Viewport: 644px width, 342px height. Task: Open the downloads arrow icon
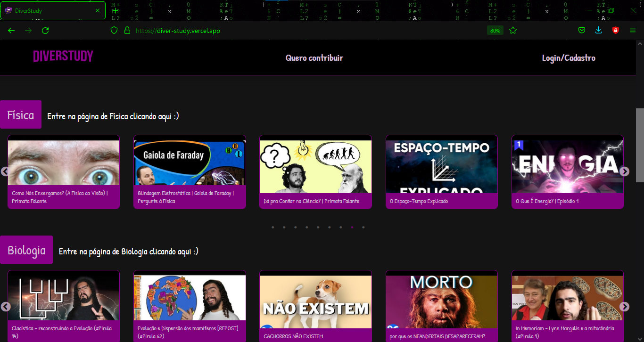(599, 31)
